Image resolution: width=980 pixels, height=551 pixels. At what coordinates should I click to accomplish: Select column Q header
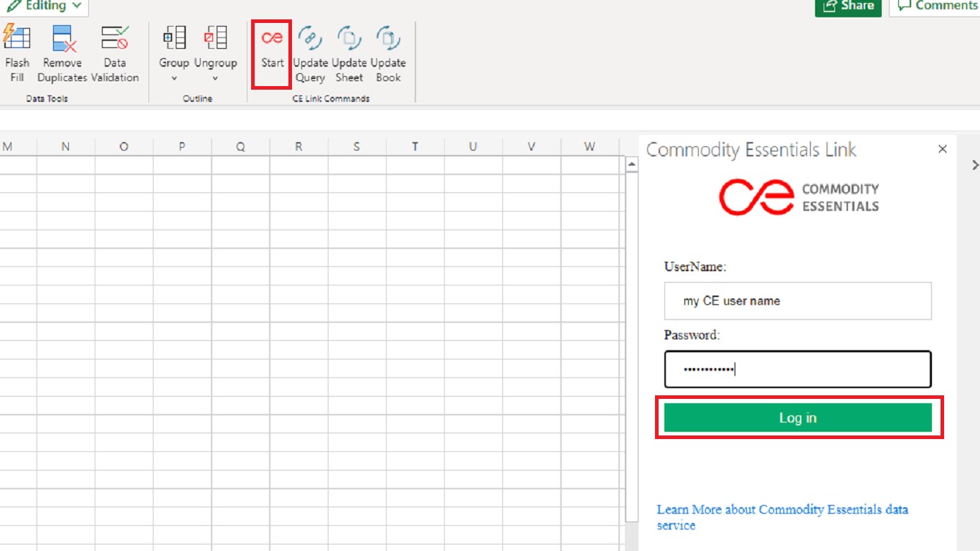point(240,146)
